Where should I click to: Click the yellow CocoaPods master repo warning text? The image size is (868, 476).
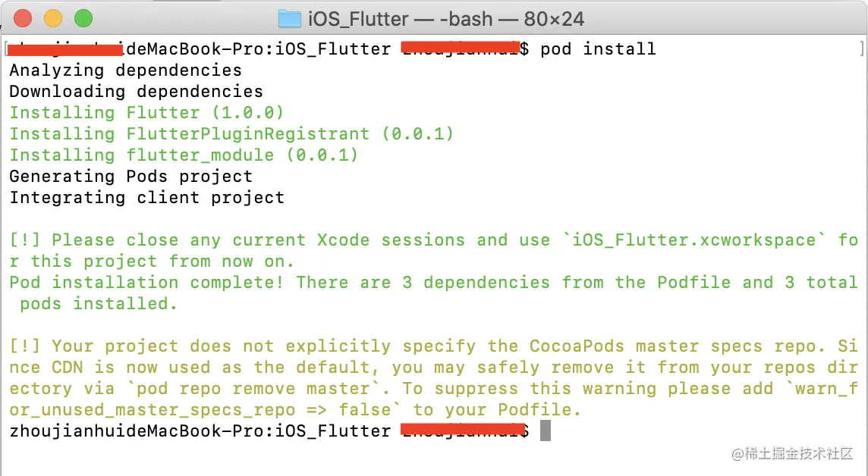pyautogui.click(x=379, y=346)
